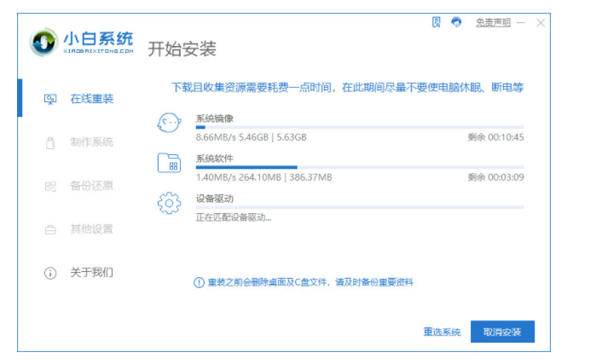Minimize the installer window

click(520, 23)
